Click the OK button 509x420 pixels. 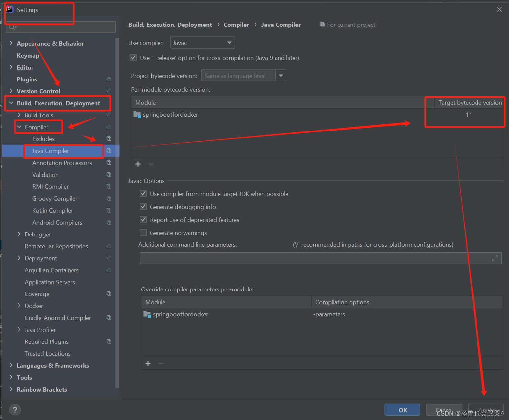(x=402, y=410)
